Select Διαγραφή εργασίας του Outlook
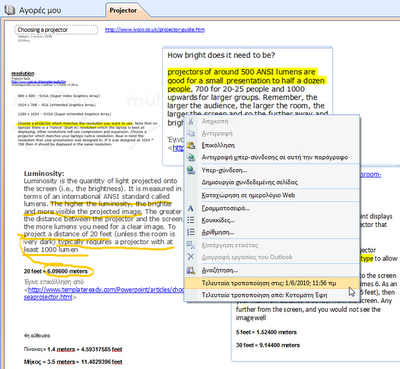The height and width of the screenshot is (369, 400). click(x=271, y=257)
